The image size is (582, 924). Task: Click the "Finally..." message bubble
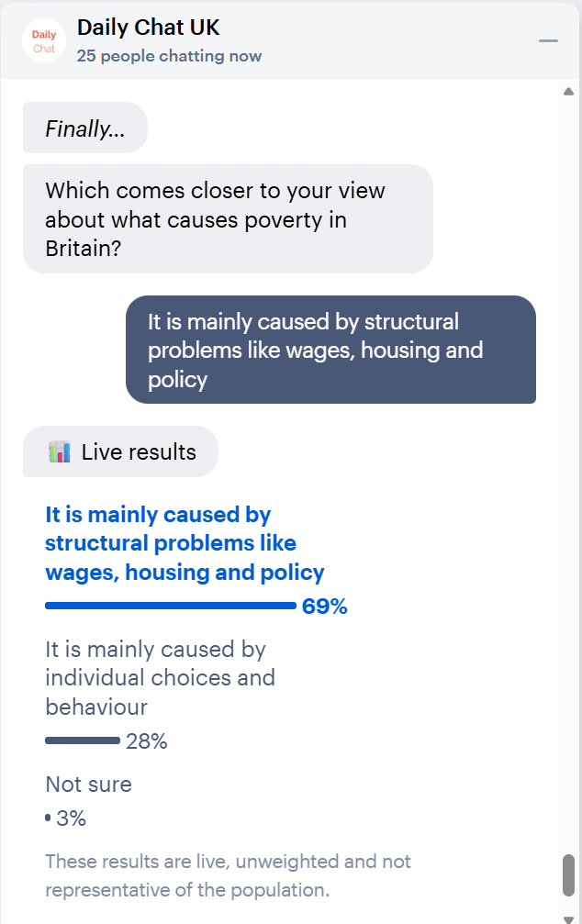tap(85, 128)
